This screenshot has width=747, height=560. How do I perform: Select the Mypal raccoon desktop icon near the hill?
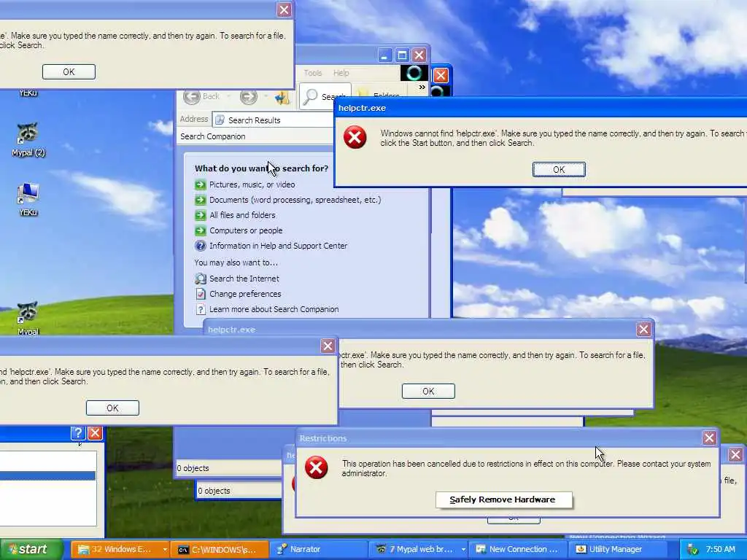coord(28,317)
